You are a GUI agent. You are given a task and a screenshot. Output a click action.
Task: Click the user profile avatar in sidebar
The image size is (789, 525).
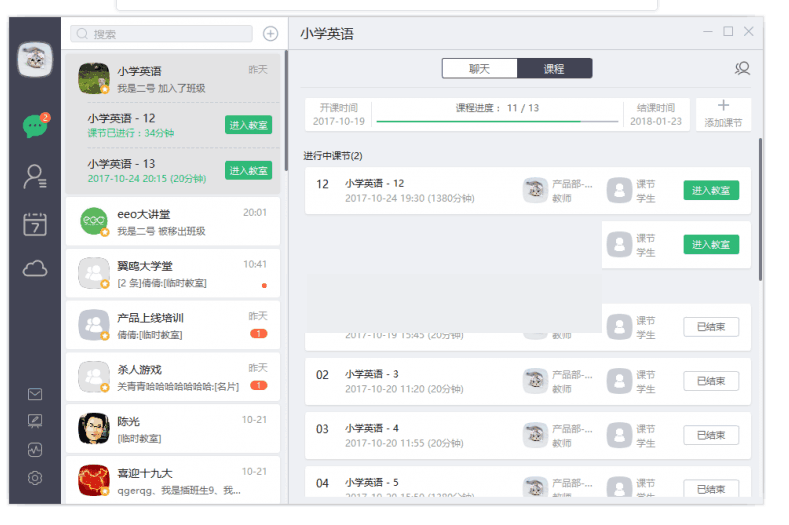[35, 60]
